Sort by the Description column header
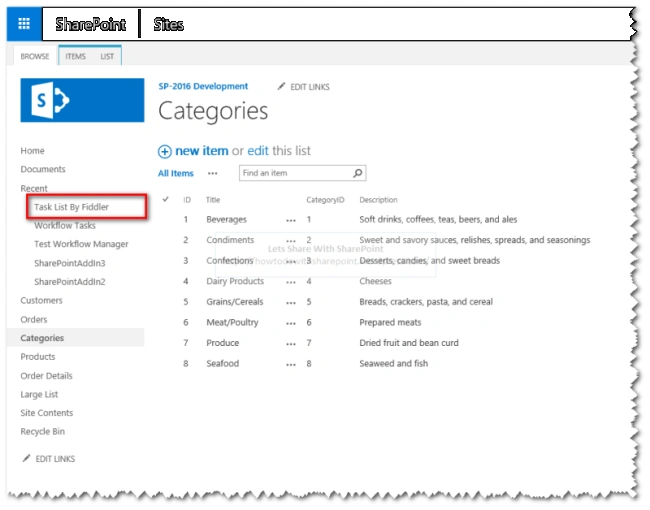650x510 pixels. [378, 200]
